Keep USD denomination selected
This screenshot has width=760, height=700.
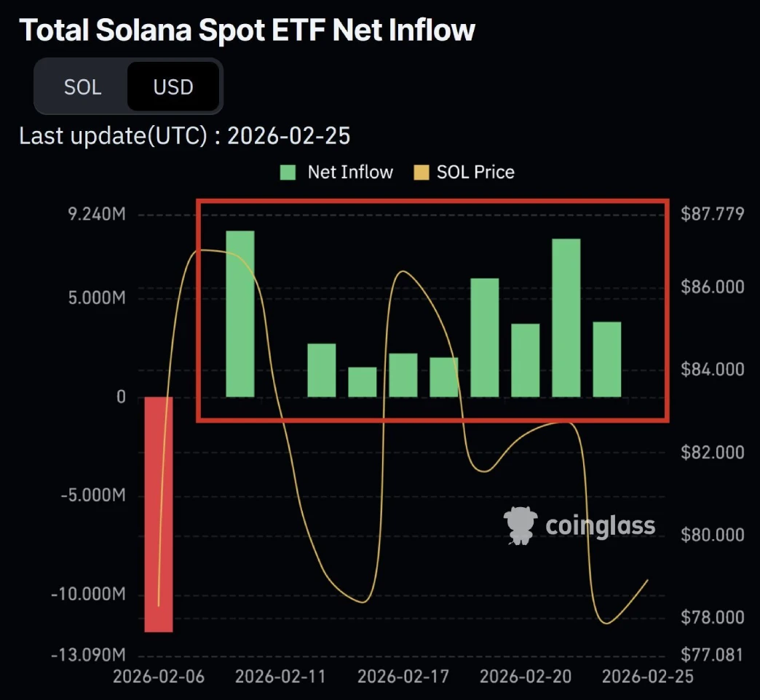173,87
